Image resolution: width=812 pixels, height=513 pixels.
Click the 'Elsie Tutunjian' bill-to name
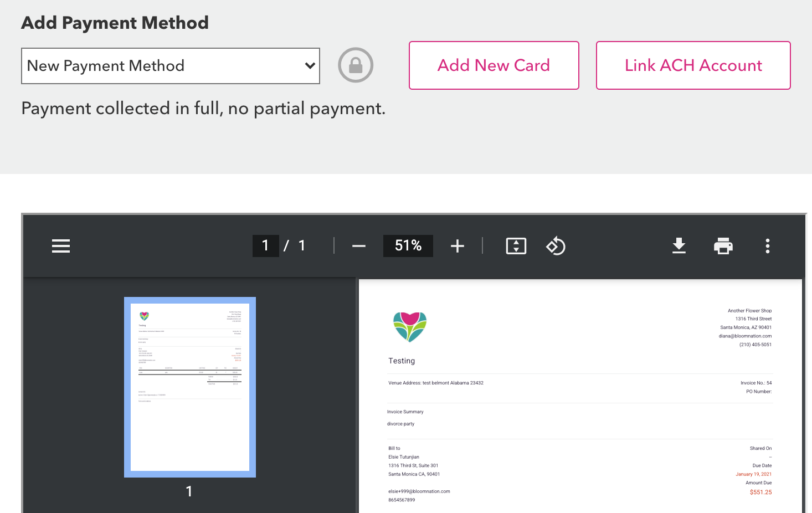click(404, 457)
